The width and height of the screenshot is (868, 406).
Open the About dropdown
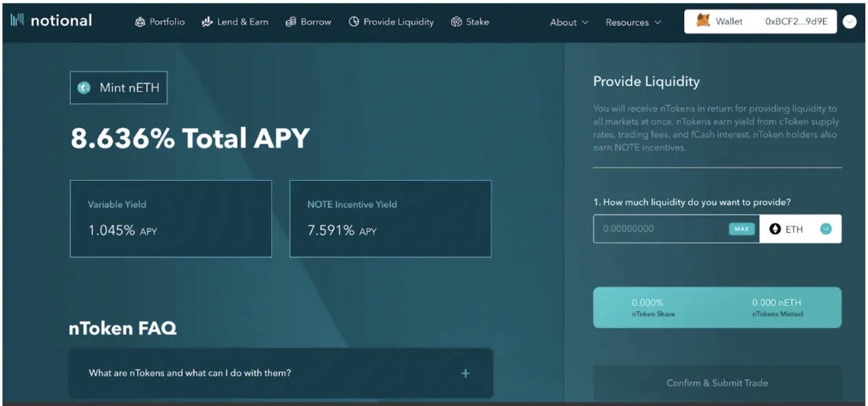568,22
